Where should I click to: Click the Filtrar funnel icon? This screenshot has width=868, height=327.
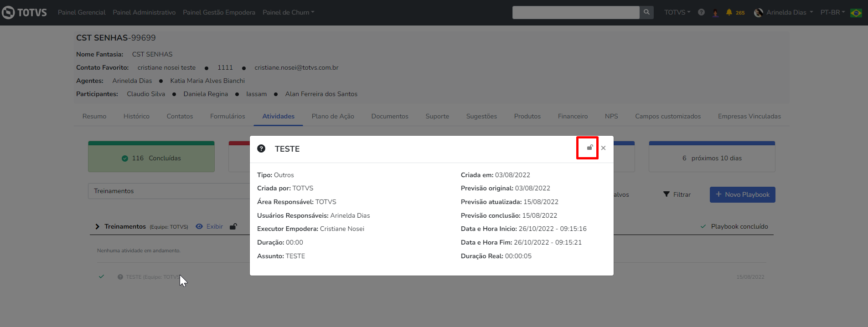pyautogui.click(x=666, y=194)
